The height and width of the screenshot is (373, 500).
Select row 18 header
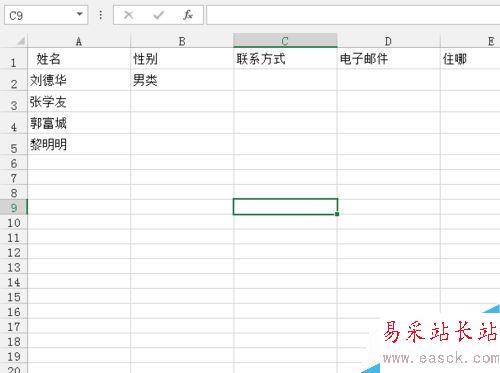click(14, 341)
